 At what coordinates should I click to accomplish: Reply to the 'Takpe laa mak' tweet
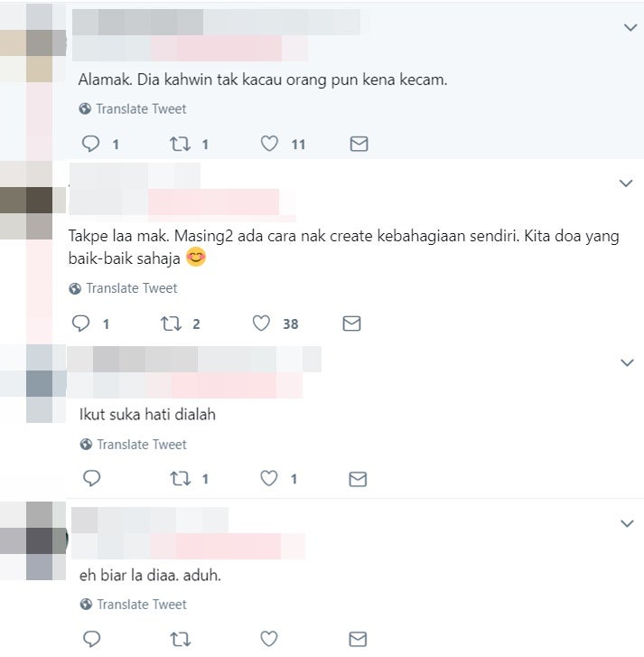coord(80,324)
